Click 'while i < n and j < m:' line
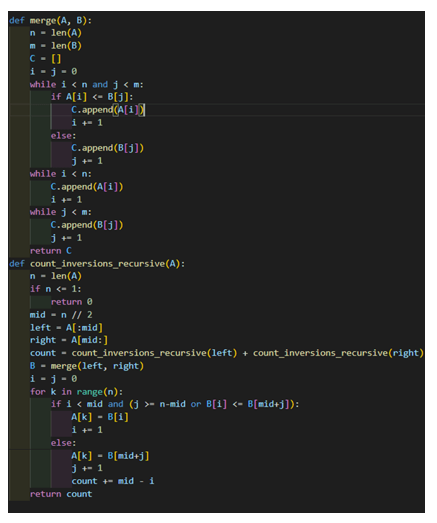437x523 pixels. (86, 84)
